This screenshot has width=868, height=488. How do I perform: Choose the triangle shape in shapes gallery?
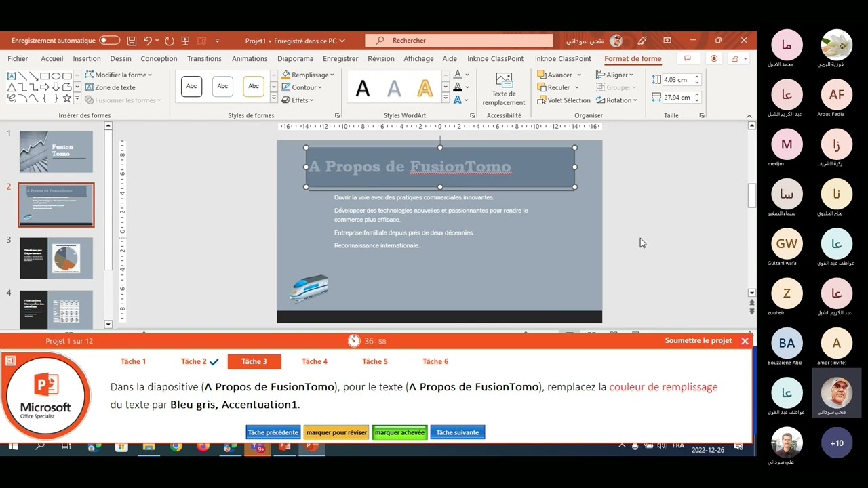tap(12, 87)
